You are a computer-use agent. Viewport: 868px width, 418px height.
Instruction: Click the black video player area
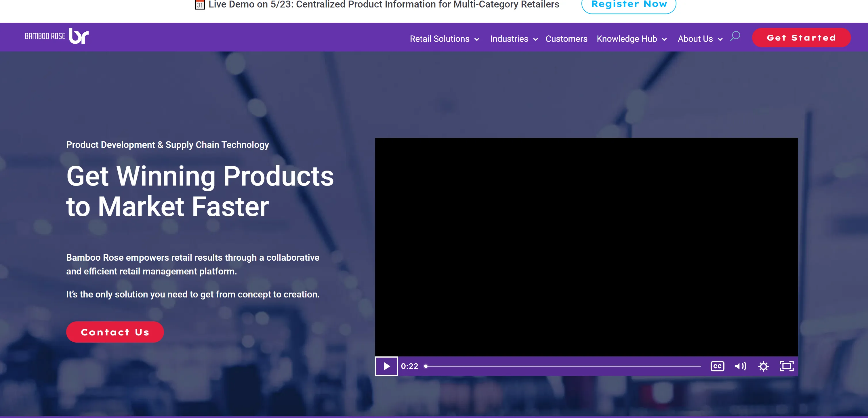[586, 247]
